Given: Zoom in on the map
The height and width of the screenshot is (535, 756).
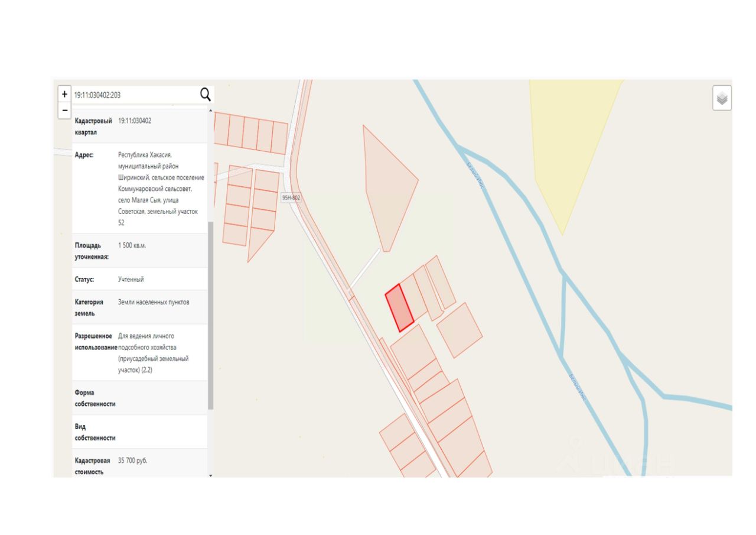Looking at the screenshot, I should [x=65, y=95].
